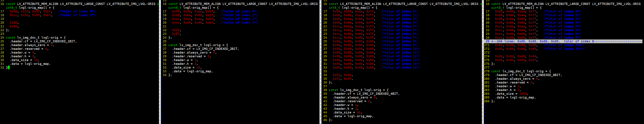Click 'Color of index 3' in the 2BIT pane
644x124 pixels.
(x=239, y=23)
